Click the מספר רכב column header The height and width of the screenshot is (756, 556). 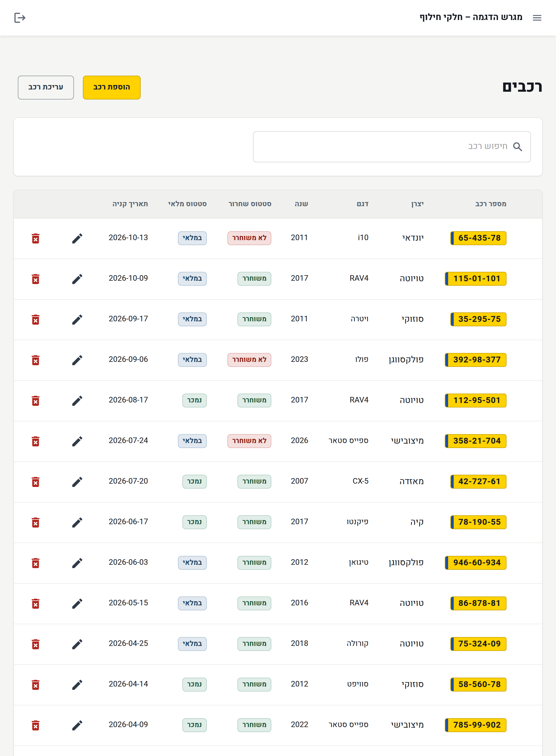[x=490, y=204]
